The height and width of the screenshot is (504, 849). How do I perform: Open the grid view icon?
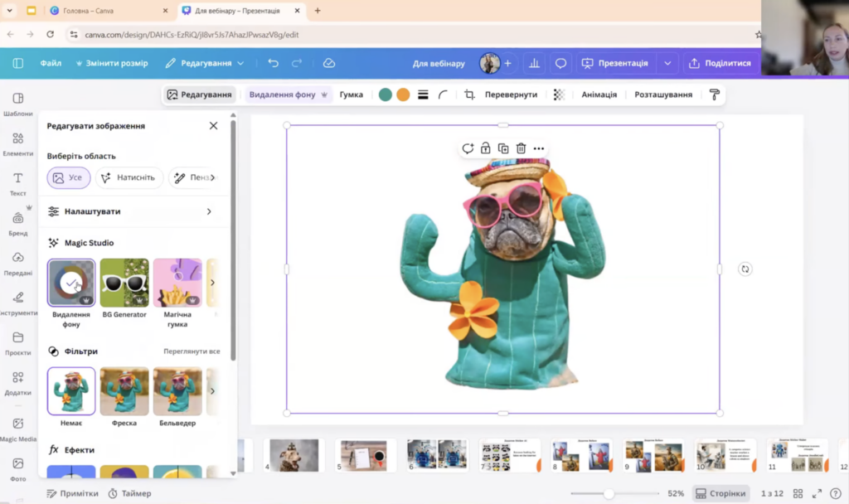798,494
